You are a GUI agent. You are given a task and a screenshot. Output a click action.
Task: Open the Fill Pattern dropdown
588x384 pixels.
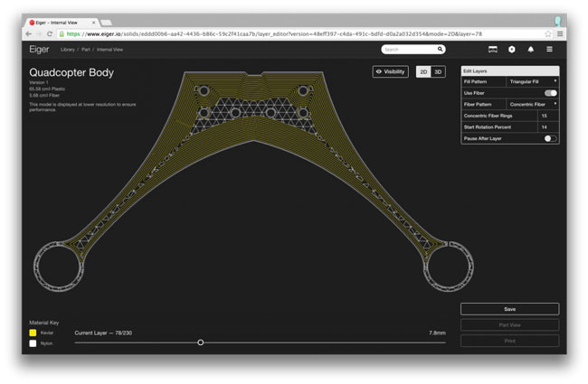[533, 81]
